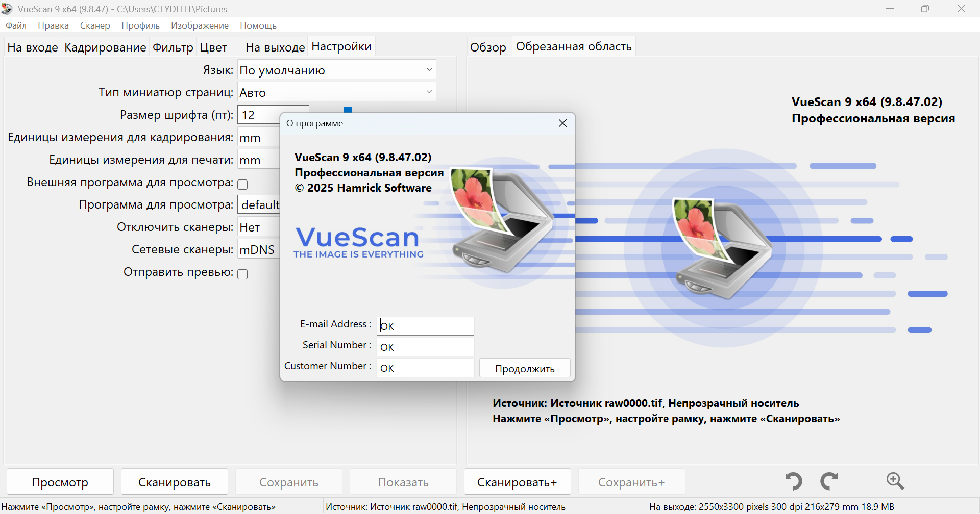Click the large scanner graphic in preview
This screenshot has width=980, height=514.
[722, 248]
